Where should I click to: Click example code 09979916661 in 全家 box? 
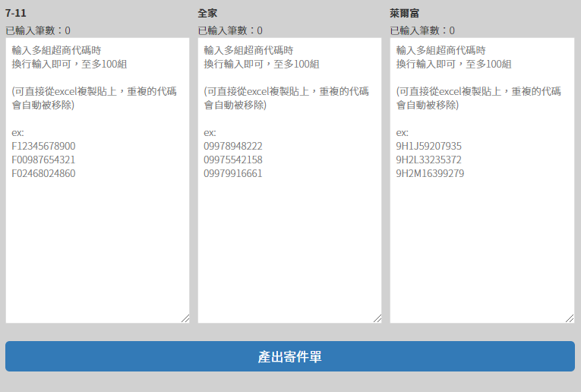pos(233,173)
